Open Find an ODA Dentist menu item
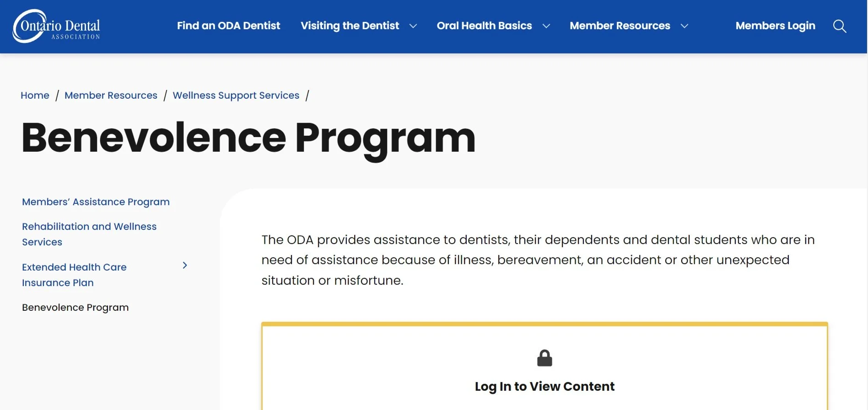This screenshot has height=410, width=868. [228, 26]
